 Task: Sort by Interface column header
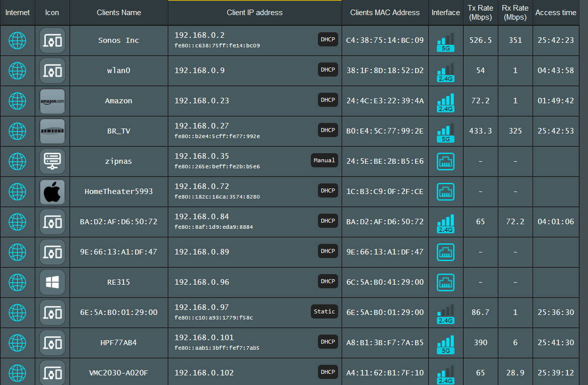445,13
